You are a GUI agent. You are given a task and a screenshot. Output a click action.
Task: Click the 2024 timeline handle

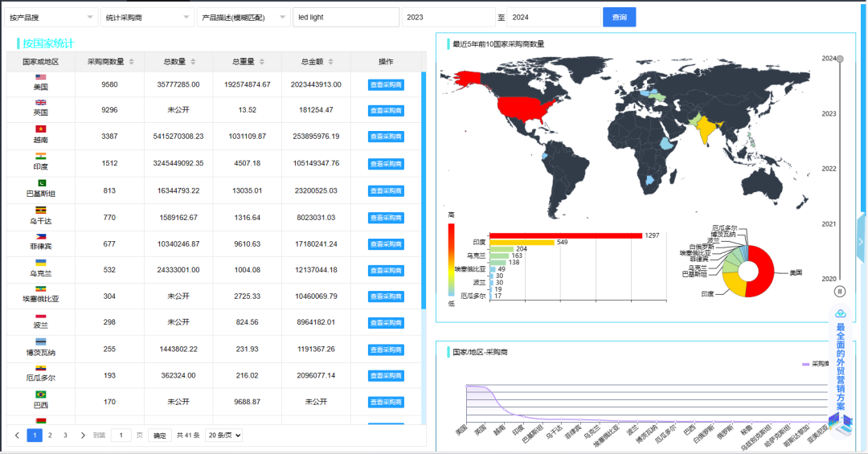[x=840, y=59]
